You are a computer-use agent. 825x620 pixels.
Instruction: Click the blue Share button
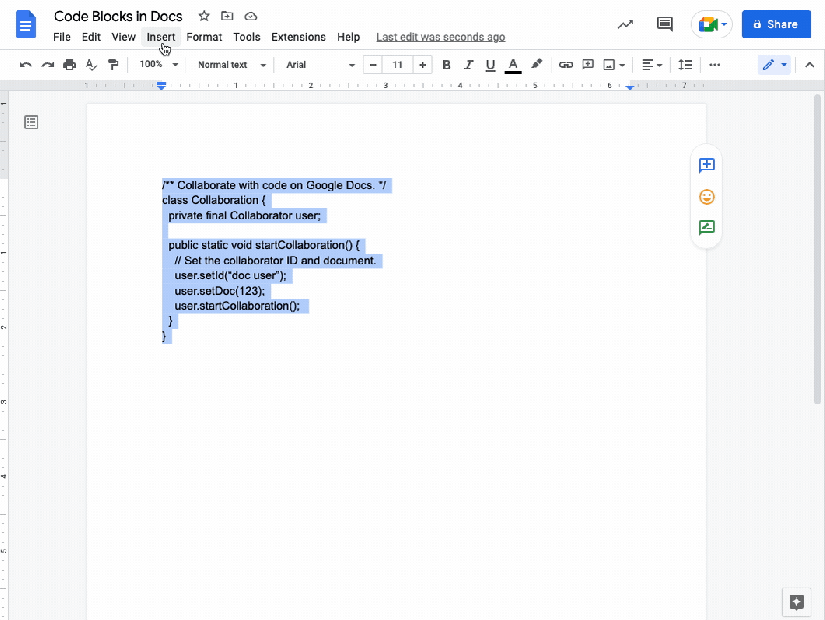[776, 24]
